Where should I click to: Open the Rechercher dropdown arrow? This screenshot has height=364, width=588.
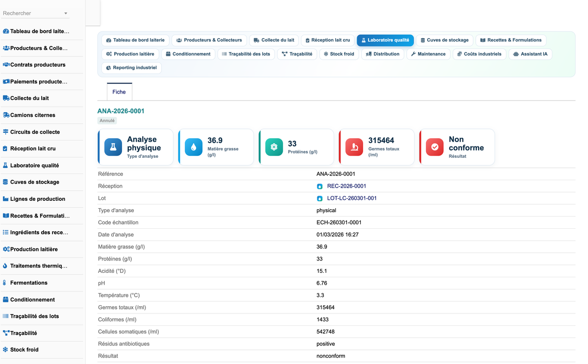pyautogui.click(x=66, y=14)
